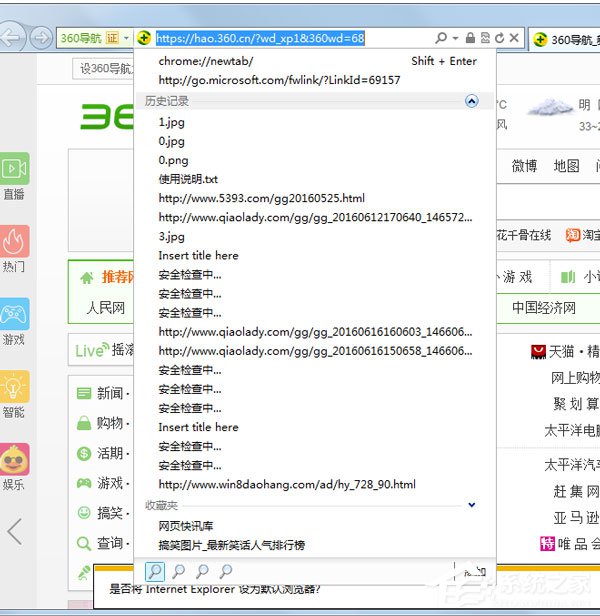This screenshot has height=616, width=600.
Task: Open the 聚划算 link
Action: (576, 403)
